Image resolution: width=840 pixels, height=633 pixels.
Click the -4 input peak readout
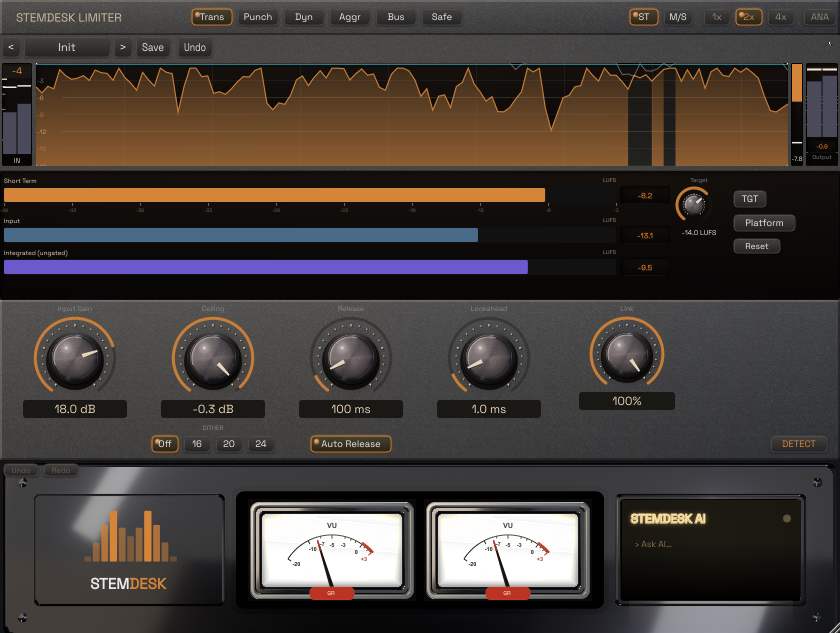17,71
